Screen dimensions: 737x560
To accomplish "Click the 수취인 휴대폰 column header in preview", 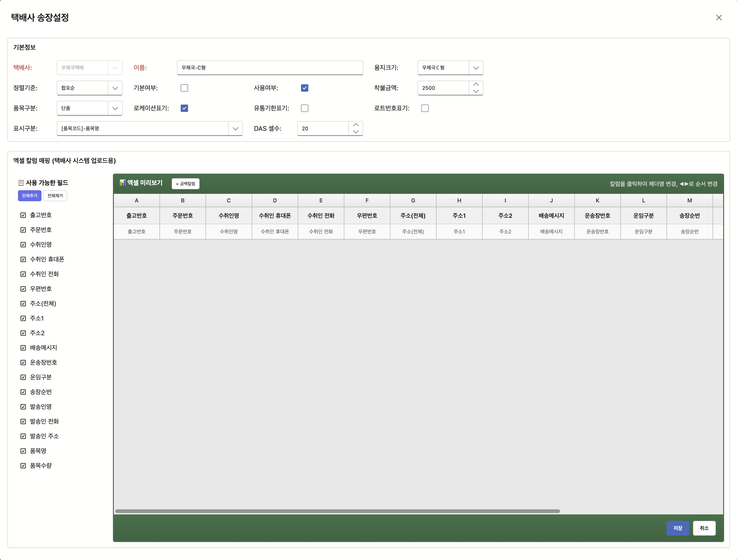I will 274,216.
